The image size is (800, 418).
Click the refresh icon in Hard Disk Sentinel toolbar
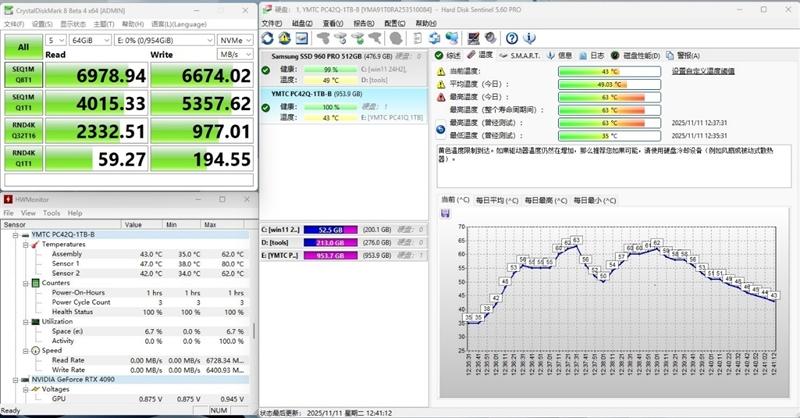tap(270, 37)
